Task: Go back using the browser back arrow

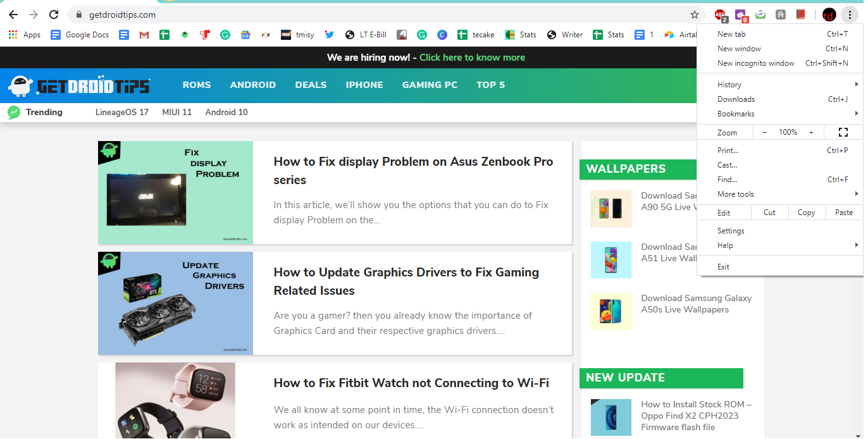Action: [13, 15]
